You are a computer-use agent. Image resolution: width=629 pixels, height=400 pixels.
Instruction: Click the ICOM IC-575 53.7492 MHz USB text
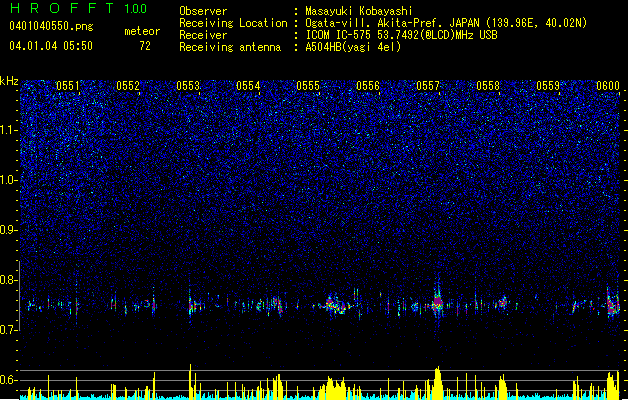(x=402, y=35)
